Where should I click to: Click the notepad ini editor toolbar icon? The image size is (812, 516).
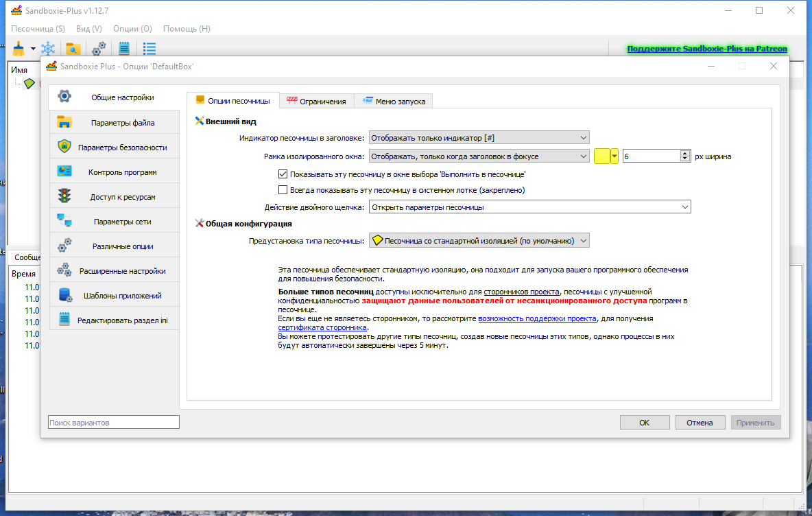[x=124, y=49]
